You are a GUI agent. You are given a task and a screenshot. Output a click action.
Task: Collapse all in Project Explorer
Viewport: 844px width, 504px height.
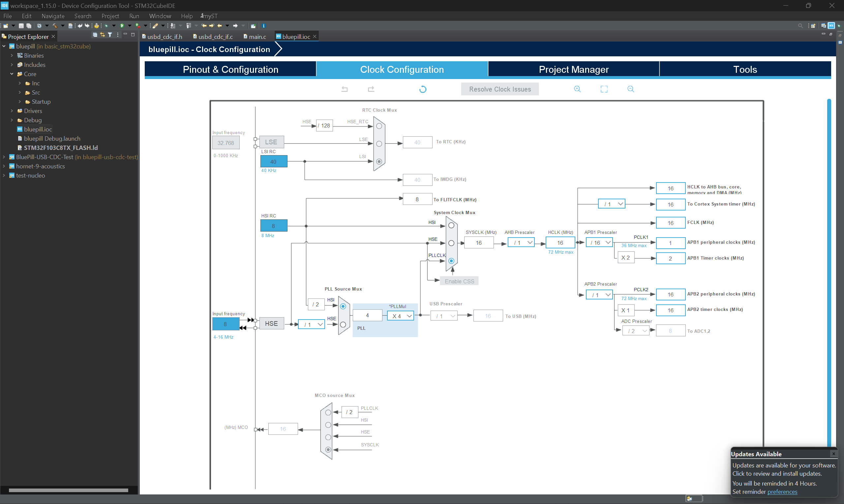pyautogui.click(x=95, y=35)
